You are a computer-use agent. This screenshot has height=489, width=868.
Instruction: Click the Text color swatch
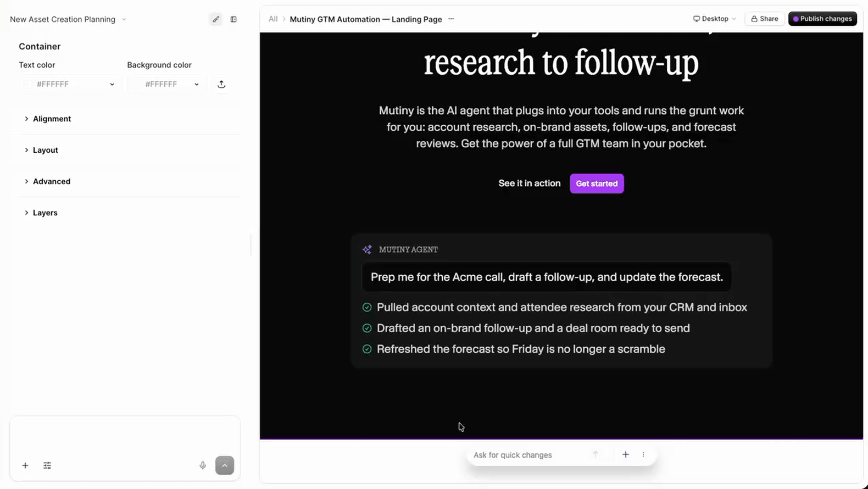coord(27,84)
